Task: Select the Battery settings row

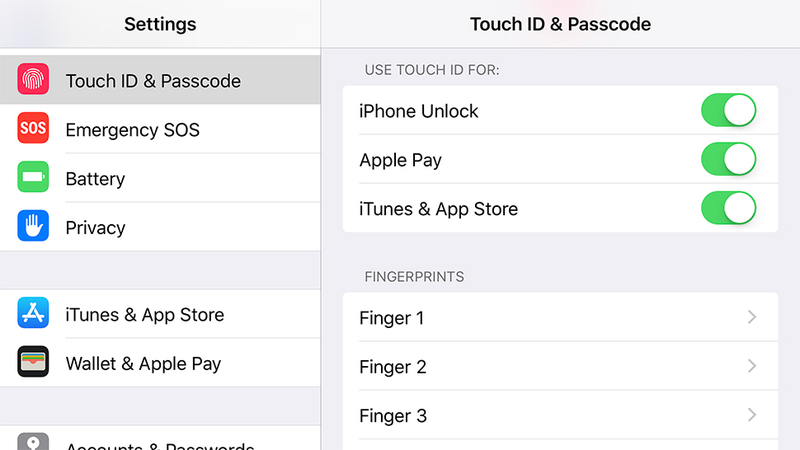Action: (x=160, y=178)
